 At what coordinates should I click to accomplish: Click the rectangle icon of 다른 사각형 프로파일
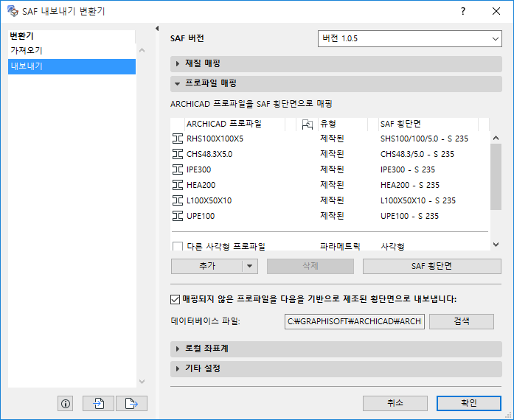[177, 246]
